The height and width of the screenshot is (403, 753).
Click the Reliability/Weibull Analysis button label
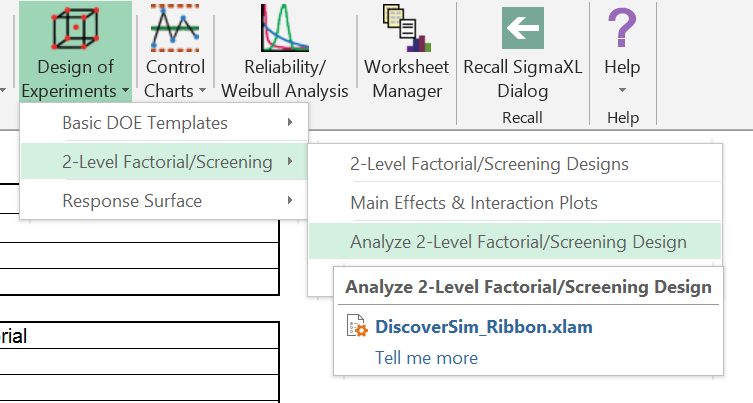pos(285,79)
